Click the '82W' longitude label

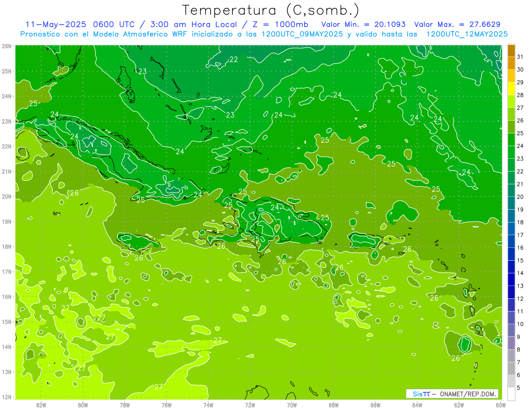pyautogui.click(x=41, y=405)
